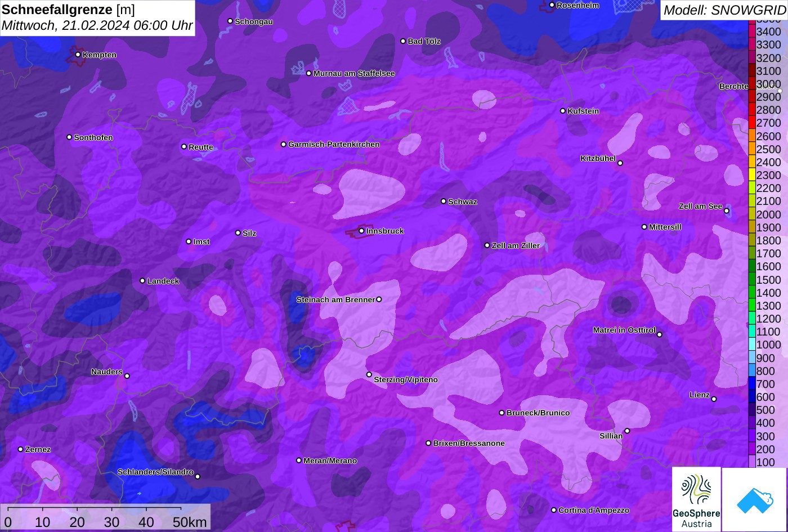This screenshot has height=532, width=788.
Task: Select the Schongau marker dot
Action: tap(230, 21)
